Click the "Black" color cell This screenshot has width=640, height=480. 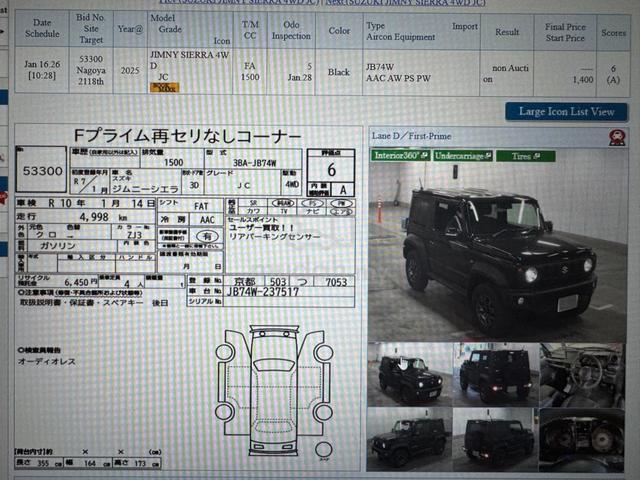click(339, 72)
